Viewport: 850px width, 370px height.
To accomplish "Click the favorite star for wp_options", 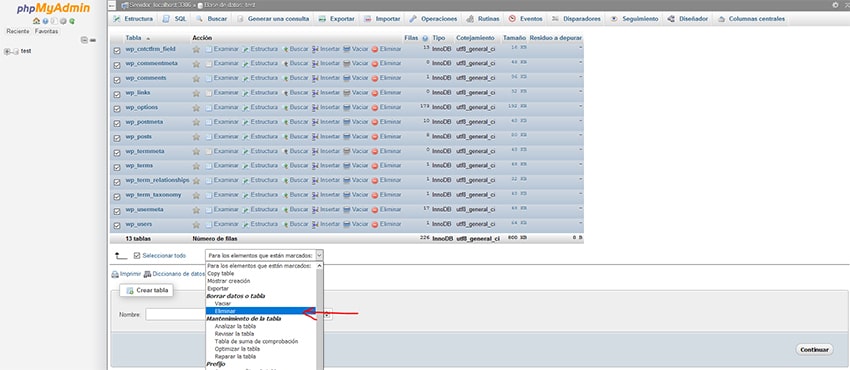I will pos(196,107).
